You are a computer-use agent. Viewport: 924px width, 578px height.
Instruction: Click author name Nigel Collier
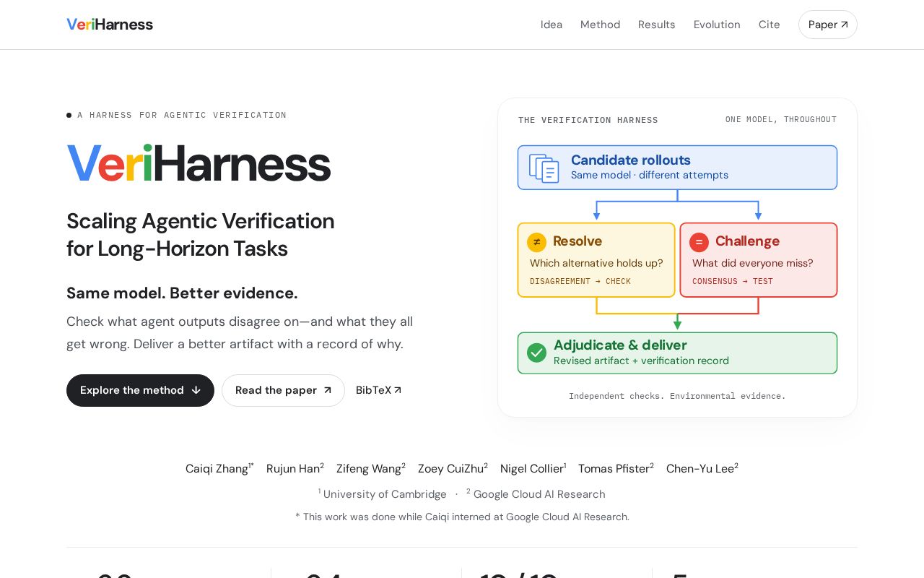point(531,468)
